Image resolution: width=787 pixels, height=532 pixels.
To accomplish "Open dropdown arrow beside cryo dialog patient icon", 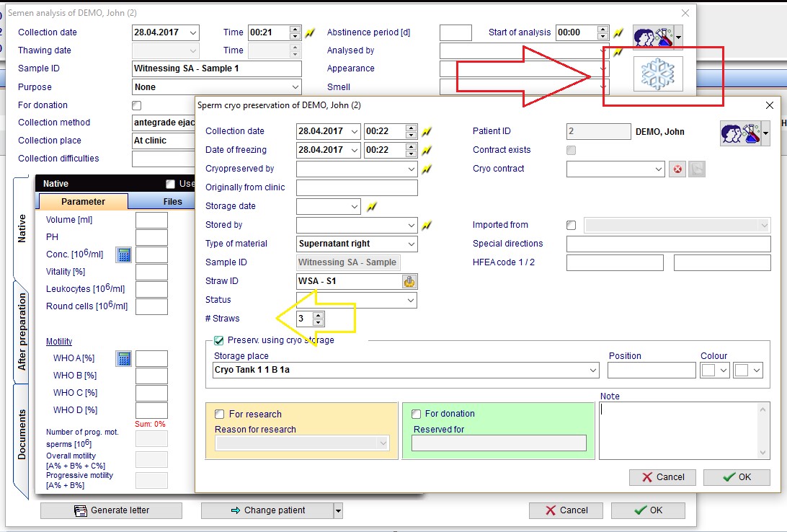I will [765, 133].
